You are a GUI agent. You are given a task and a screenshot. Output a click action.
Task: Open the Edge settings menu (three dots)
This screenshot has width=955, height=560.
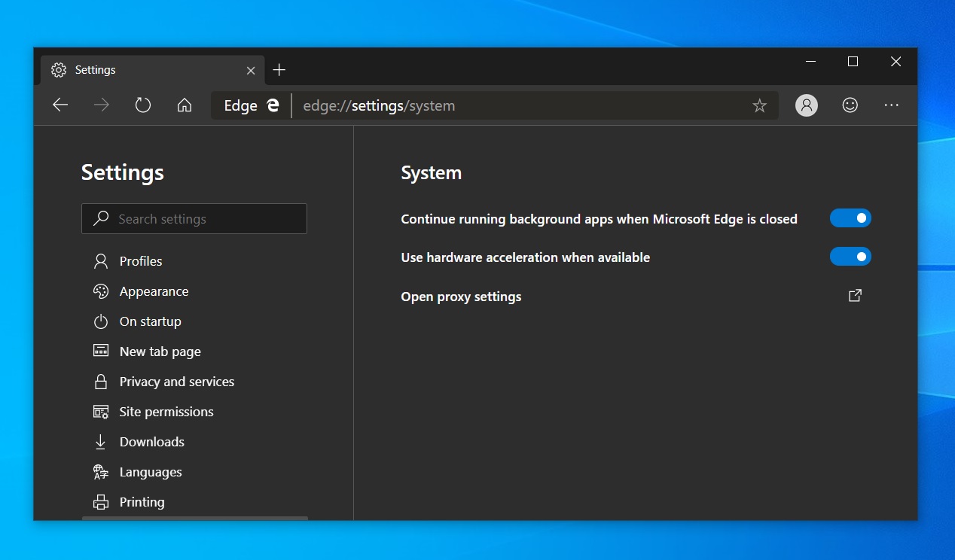coord(892,105)
